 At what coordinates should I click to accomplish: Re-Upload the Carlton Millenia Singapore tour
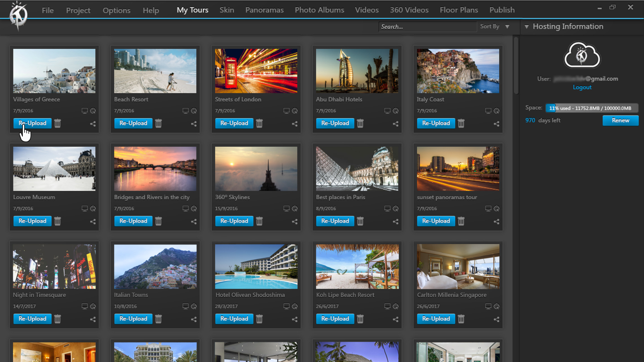[x=436, y=319]
